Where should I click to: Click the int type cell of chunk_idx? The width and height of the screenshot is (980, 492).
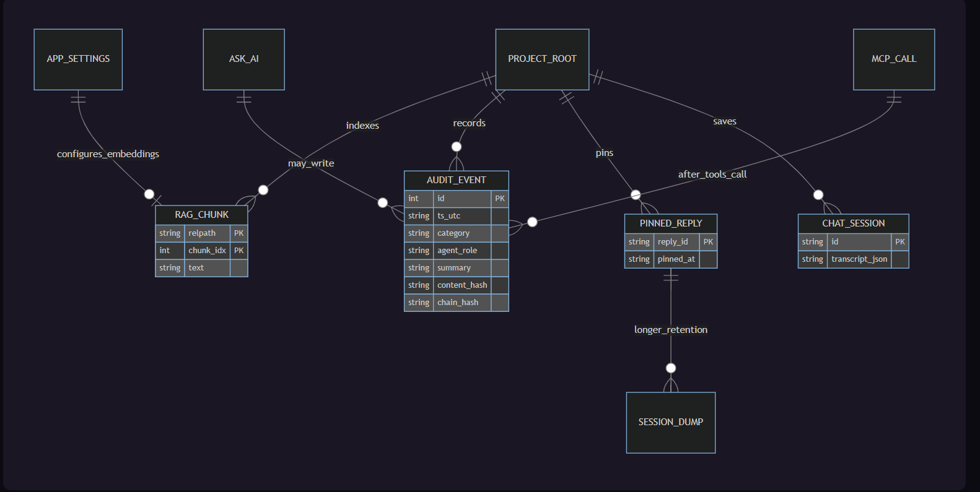(170, 251)
